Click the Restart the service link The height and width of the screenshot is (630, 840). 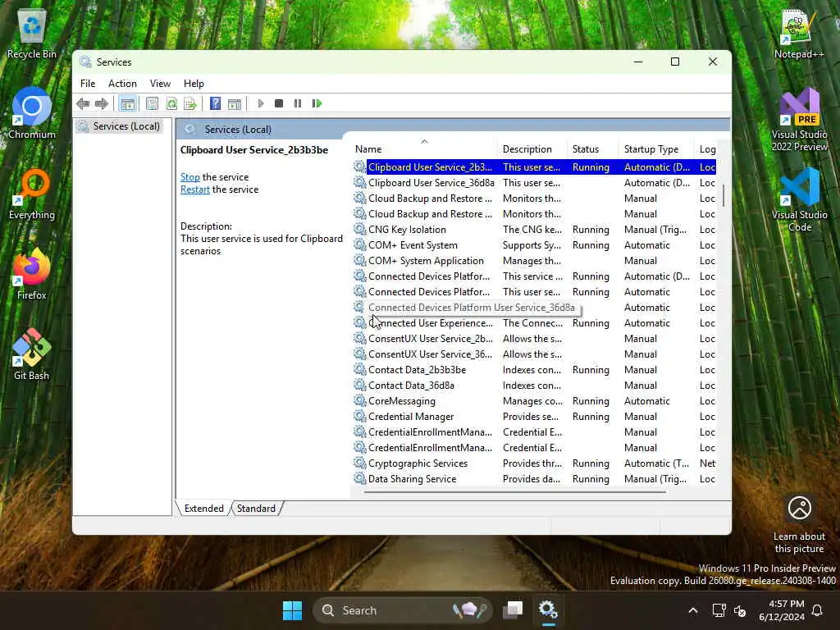click(x=195, y=189)
